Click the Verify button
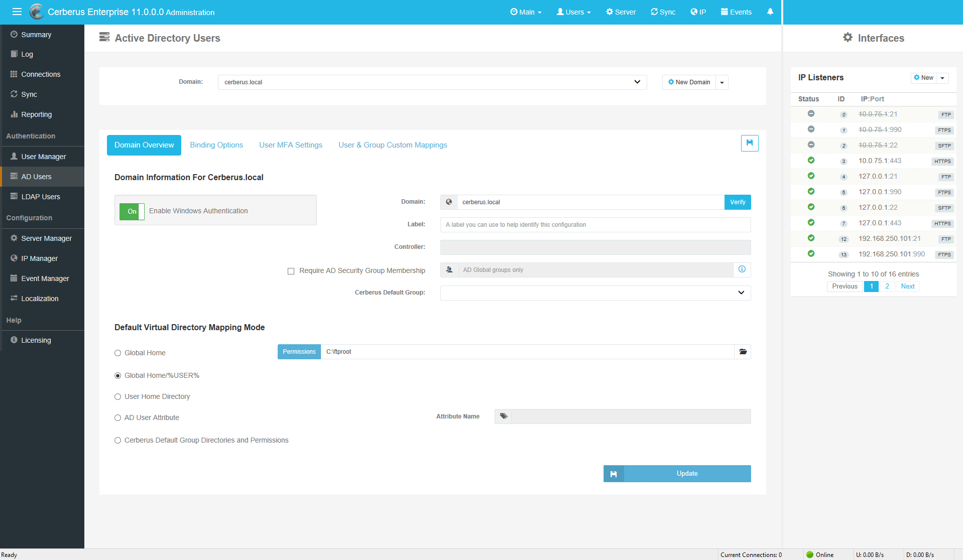Screen dimensions: 963x560 click(738, 202)
